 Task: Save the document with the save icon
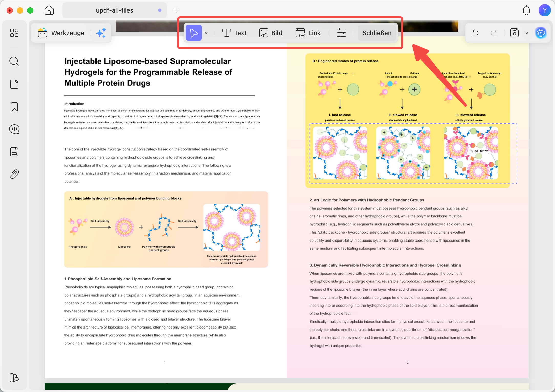515,33
